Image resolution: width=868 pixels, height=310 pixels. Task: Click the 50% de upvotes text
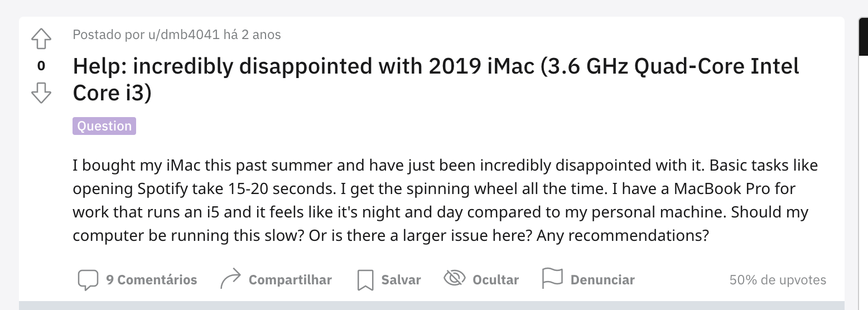tap(778, 279)
